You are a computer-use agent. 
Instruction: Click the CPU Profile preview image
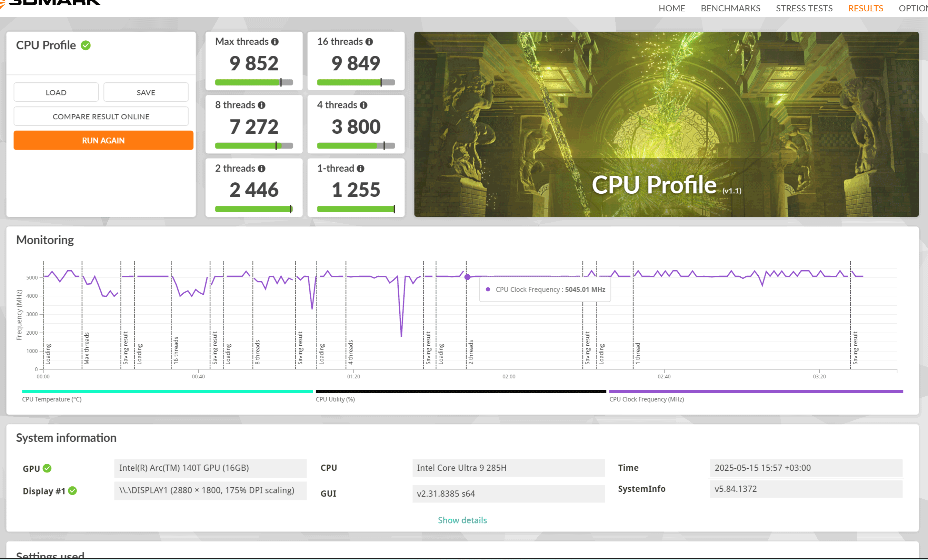(666, 124)
